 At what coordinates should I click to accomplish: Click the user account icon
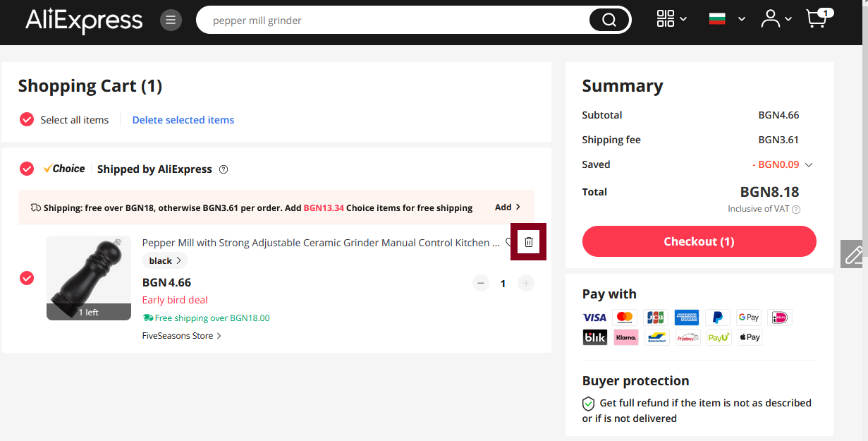click(770, 19)
